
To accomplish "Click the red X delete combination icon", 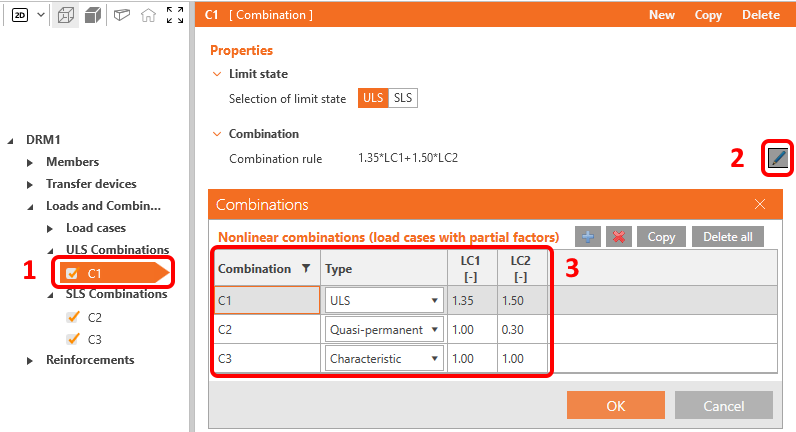I will point(619,237).
